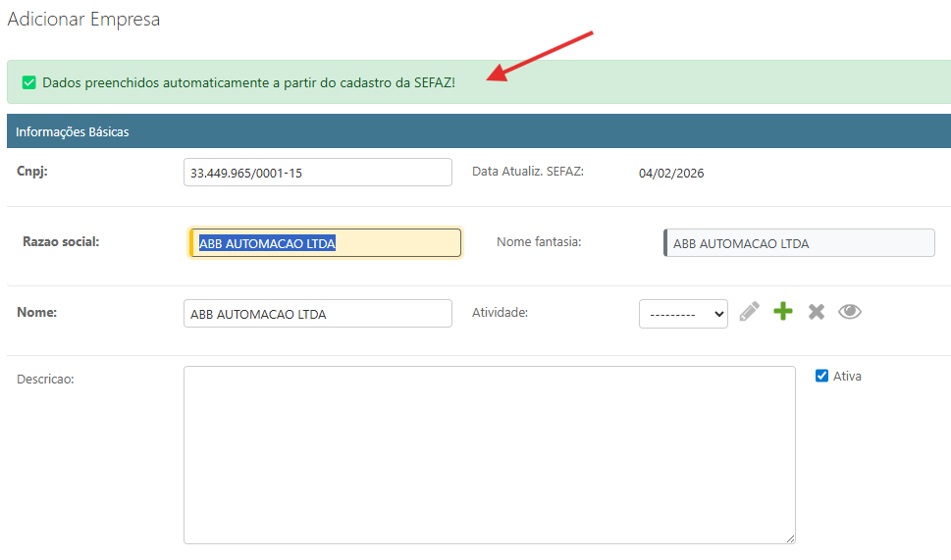Image resolution: width=951 pixels, height=560 pixels.
Task: Select the Nome text field
Action: coord(317,314)
